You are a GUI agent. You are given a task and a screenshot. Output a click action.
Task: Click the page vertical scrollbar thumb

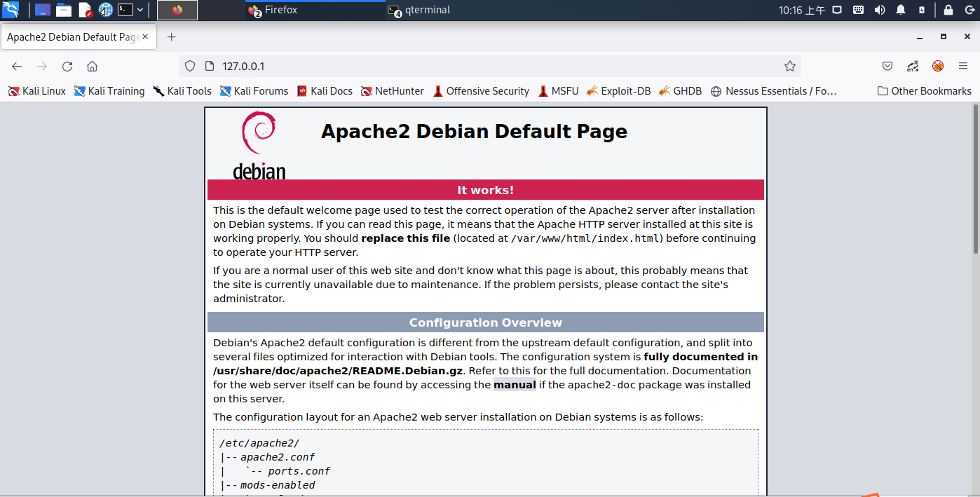tap(975, 179)
